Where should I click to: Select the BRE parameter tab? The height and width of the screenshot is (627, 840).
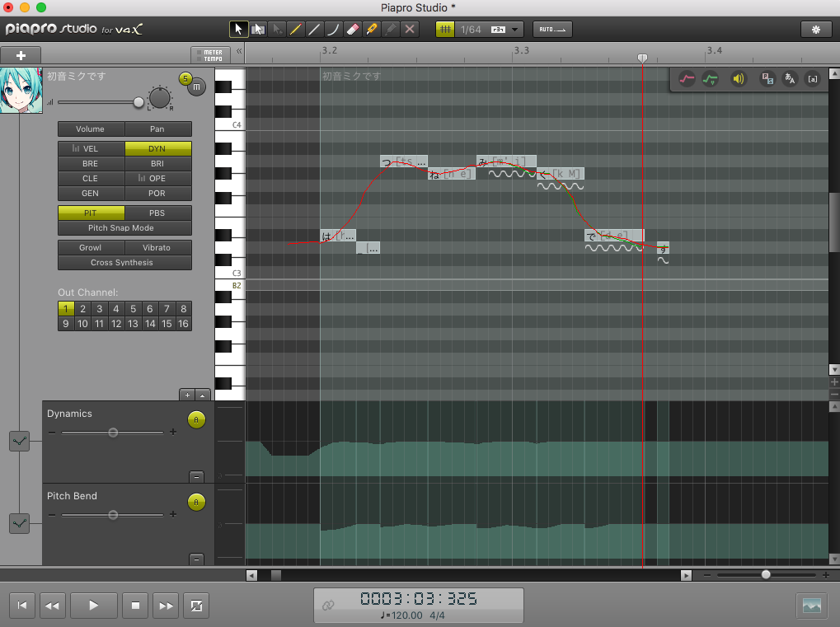[x=91, y=164]
